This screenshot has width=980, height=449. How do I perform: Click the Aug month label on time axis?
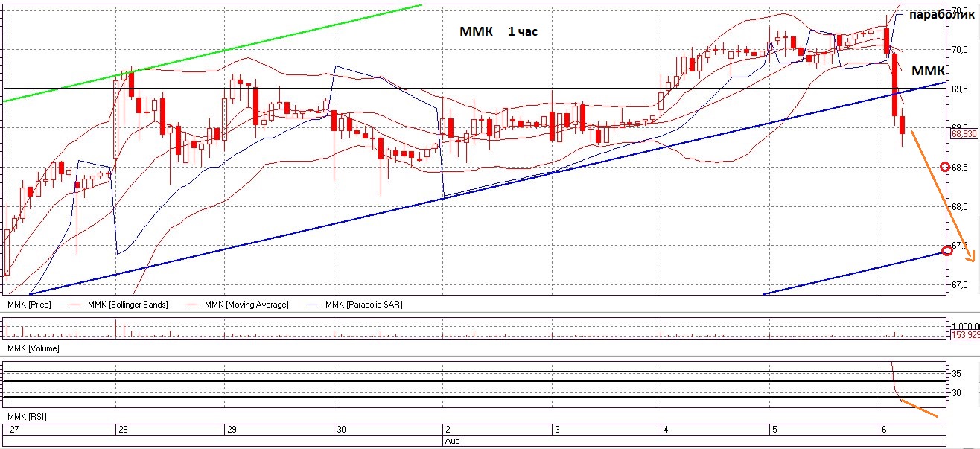pos(452,441)
